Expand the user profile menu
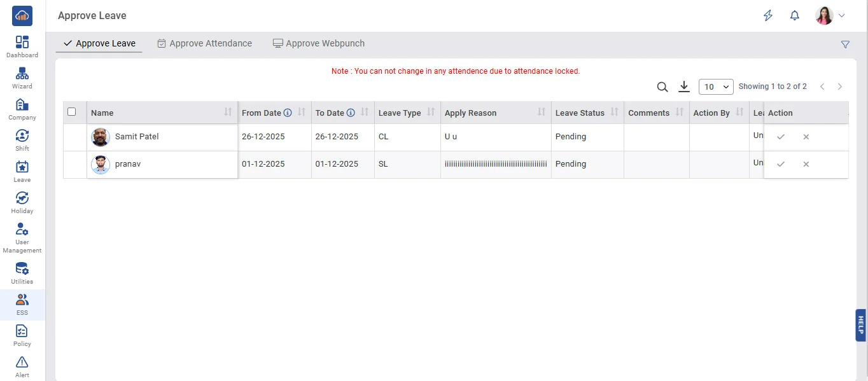868x381 pixels. 830,16
